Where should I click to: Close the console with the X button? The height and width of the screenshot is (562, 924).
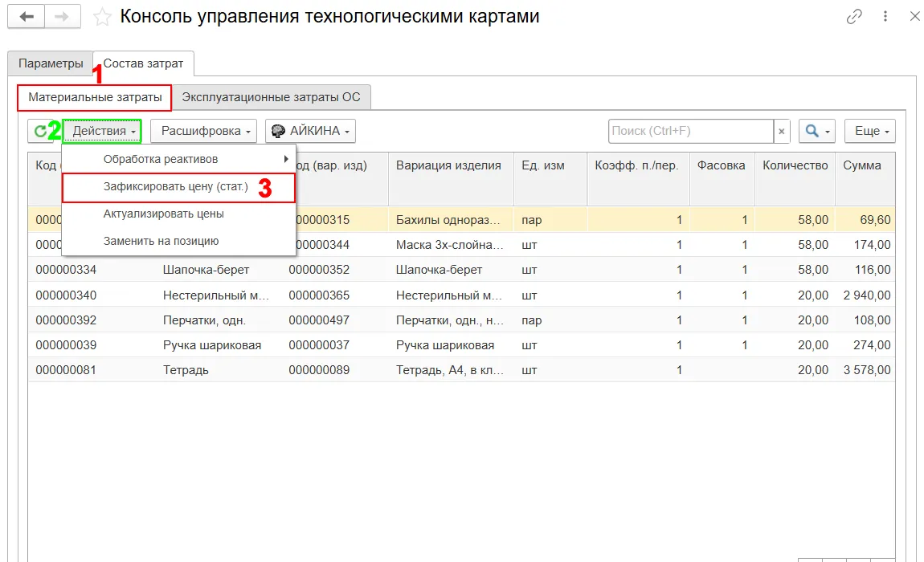pos(914,17)
